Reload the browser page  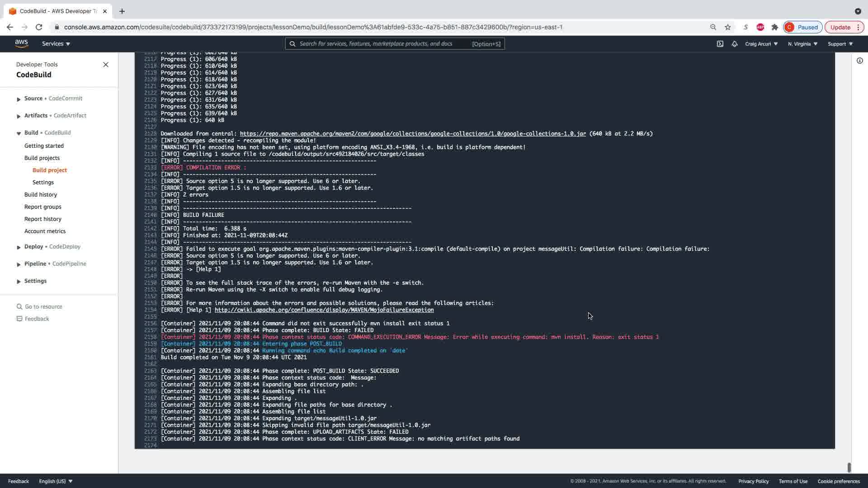tap(39, 27)
